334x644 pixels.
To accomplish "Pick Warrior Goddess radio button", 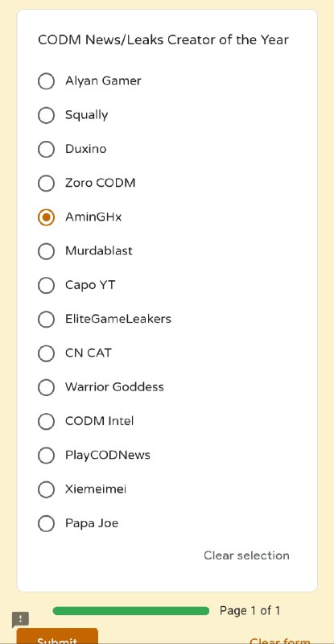I will (46, 387).
